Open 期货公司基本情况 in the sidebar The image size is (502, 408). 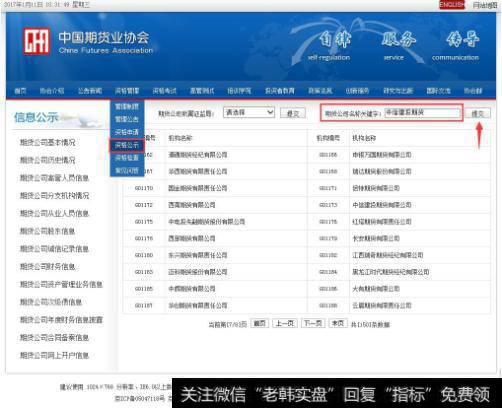(47, 143)
